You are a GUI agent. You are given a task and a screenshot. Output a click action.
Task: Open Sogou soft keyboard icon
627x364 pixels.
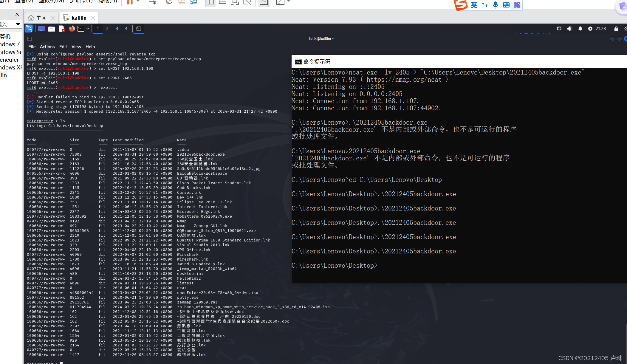coord(506,5)
